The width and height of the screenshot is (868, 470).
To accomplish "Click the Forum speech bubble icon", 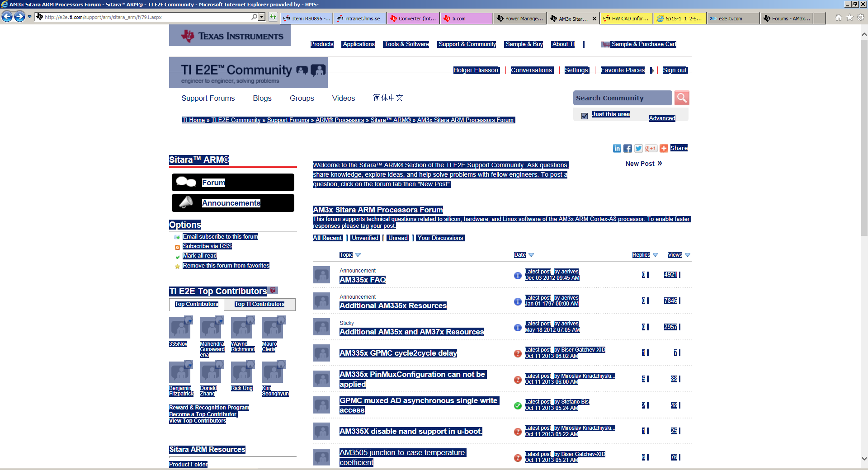I will tap(186, 182).
